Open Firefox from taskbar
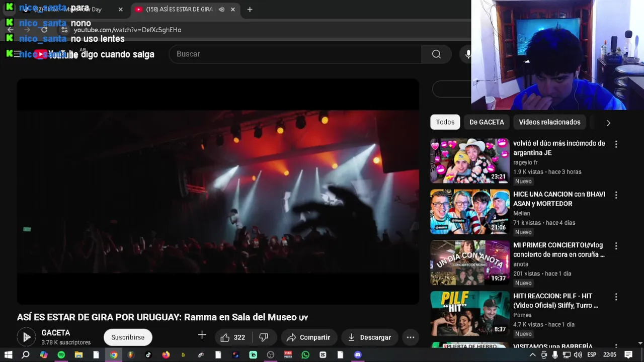The height and width of the screenshot is (362, 644). (166, 355)
